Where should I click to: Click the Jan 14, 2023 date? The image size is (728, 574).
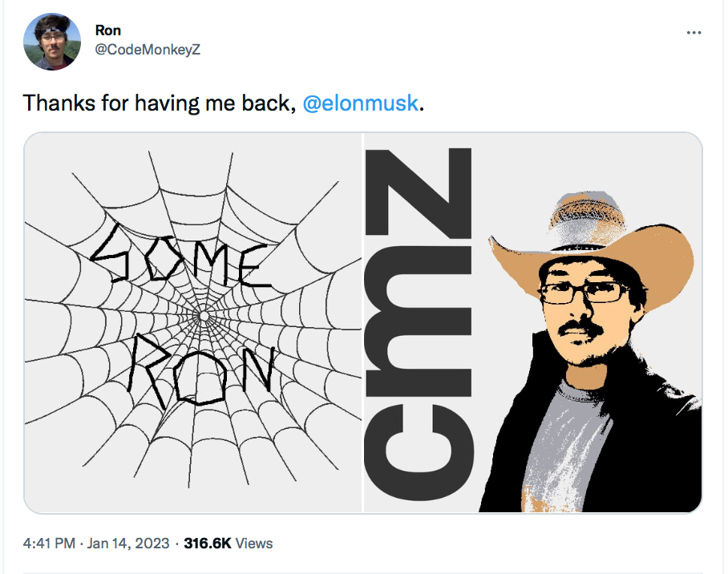pyautogui.click(x=128, y=543)
